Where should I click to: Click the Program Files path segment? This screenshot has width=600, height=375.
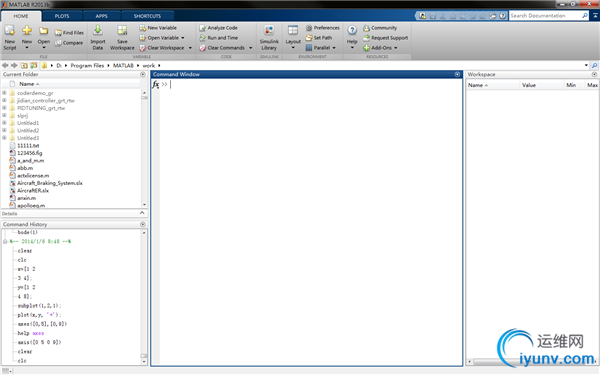click(87, 65)
